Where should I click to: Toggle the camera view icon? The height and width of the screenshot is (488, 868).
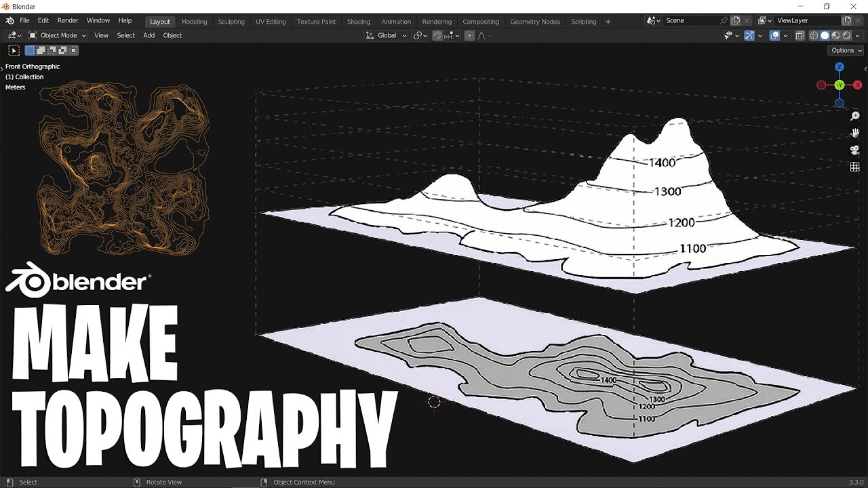[854, 150]
